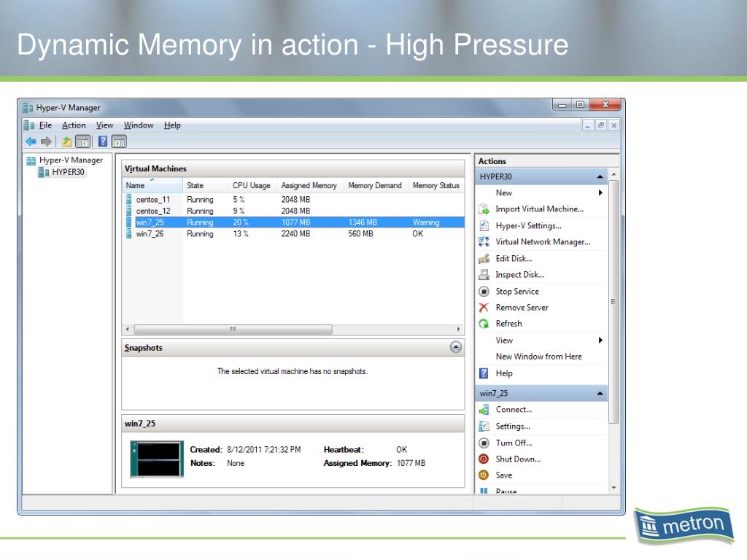Image resolution: width=747 pixels, height=560 pixels.
Task: Click the Import Virtual Machine icon
Action: [x=484, y=209]
